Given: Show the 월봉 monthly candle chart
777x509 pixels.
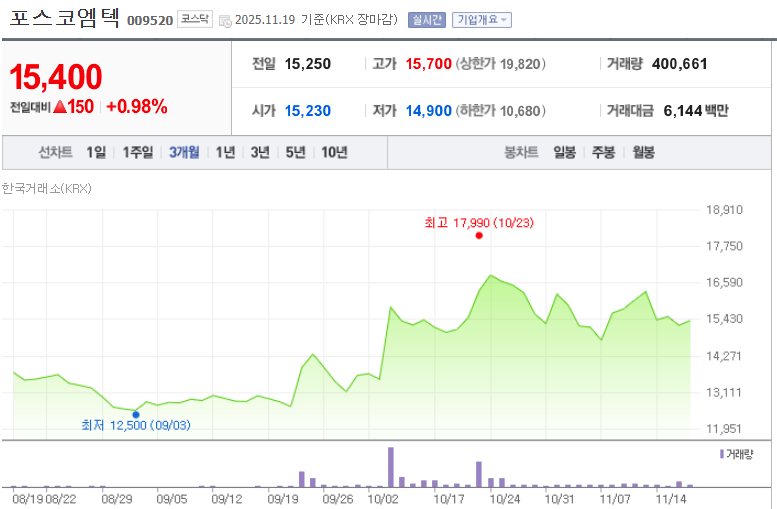Looking at the screenshot, I should coord(643,152).
